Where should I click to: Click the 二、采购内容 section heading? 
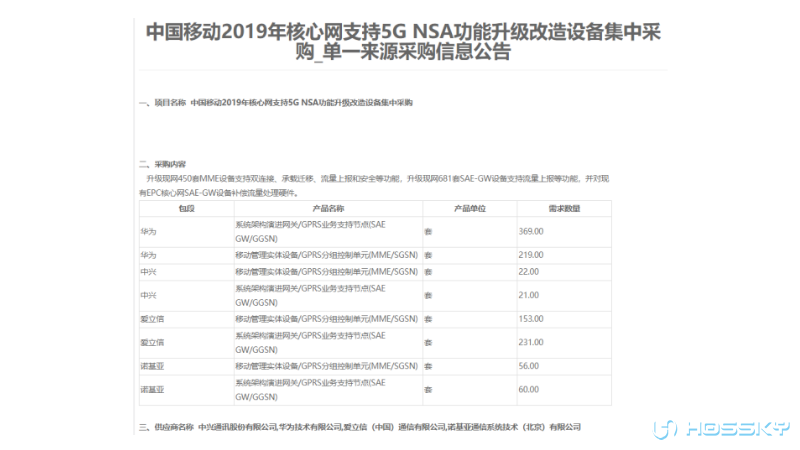(162, 164)
